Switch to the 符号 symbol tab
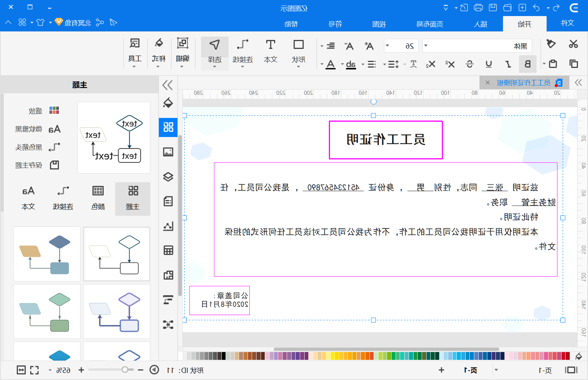588x380 pixels. pyautogui.click(x=335, y=24)
